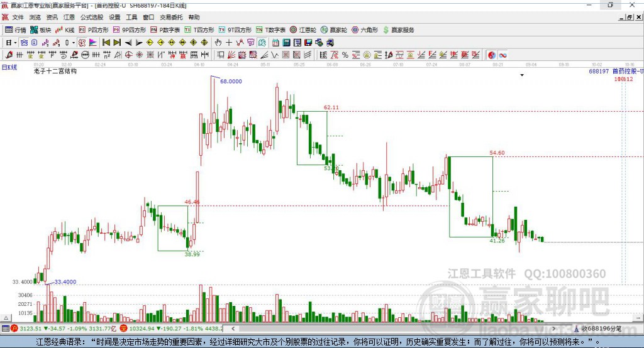Viewport: 644px width, 348px height.
Task: Click the black right arrow icon
Action: pos(139,43)
